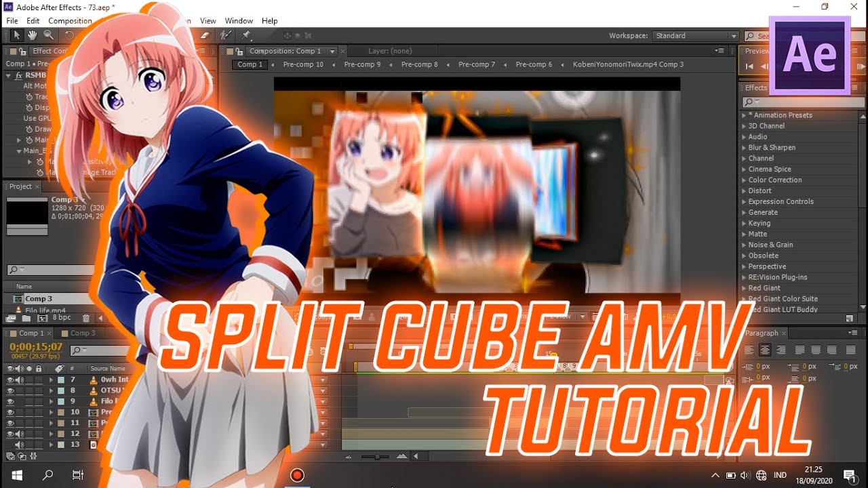This screenshot has width=868, height=488.
Task: Click the Effect Controls panel lock icon
Action: click(24, 51)
